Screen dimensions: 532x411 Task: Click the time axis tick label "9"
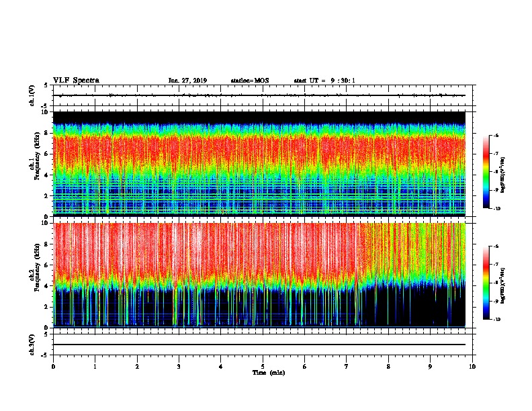click(430, 367)
